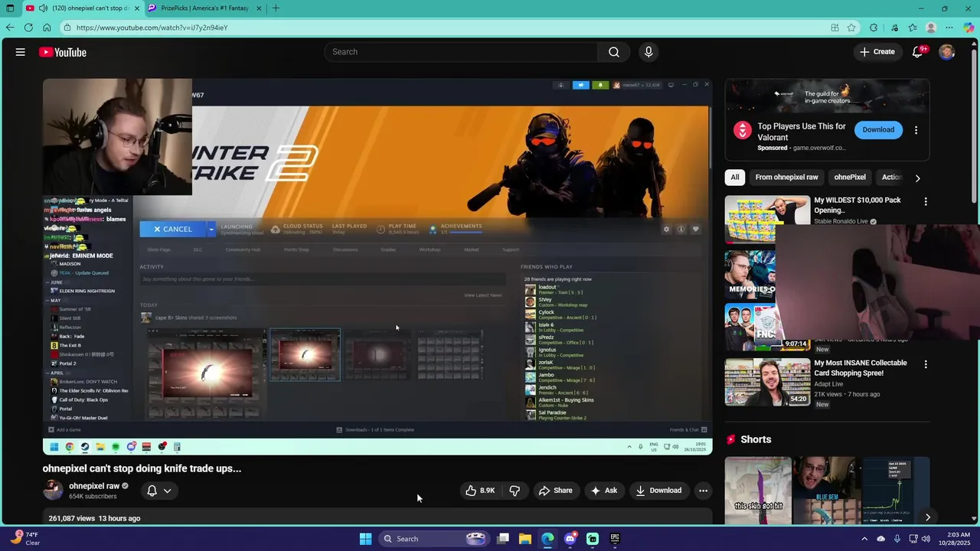Expand the notification preference dropdown beside bell
Screen dimensions: 980x551
pyautogui.click(x=167, y=491)
